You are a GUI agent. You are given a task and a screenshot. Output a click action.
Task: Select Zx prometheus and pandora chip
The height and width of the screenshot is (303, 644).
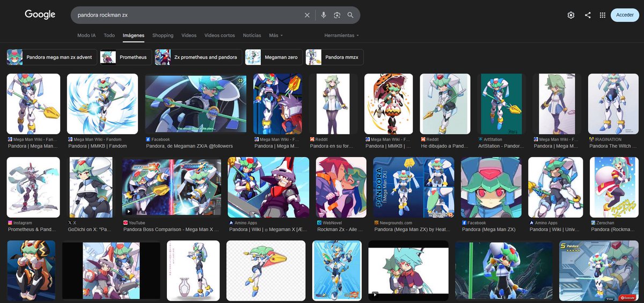tap(199, 57)
